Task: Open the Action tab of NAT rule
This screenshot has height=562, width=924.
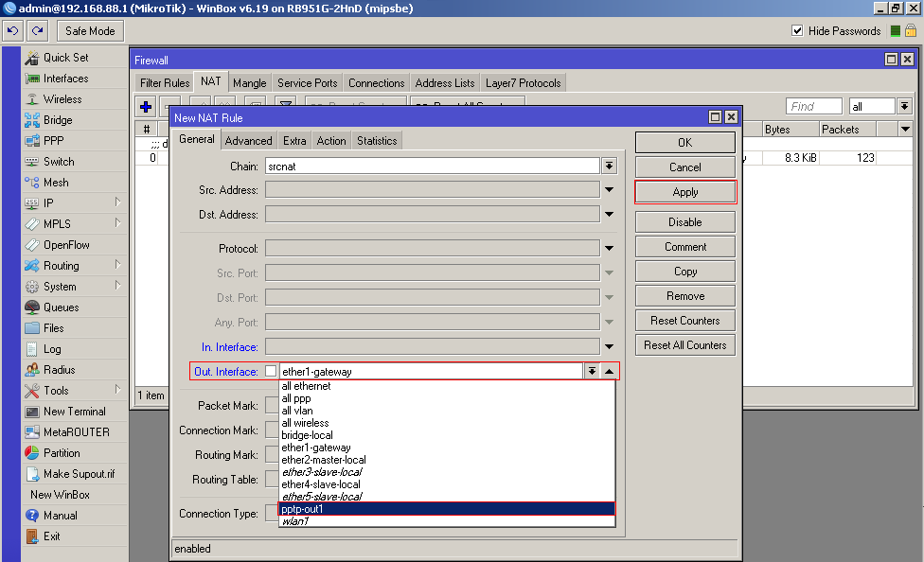Action: coord(331,141)
